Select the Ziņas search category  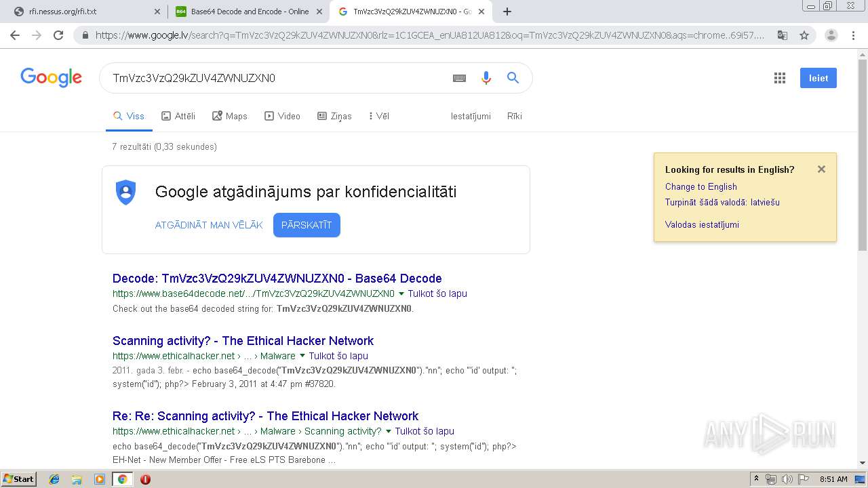[x=334, y=116]
